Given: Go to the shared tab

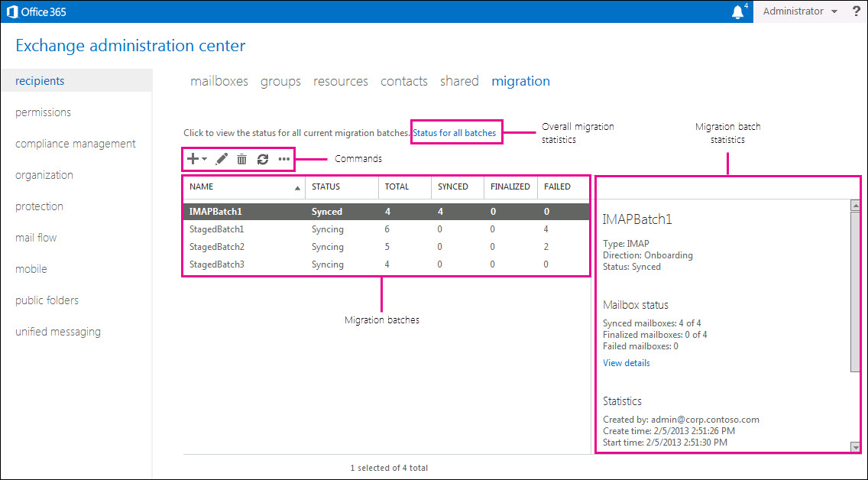Looking at the screenshot, I should click(459, 81).
